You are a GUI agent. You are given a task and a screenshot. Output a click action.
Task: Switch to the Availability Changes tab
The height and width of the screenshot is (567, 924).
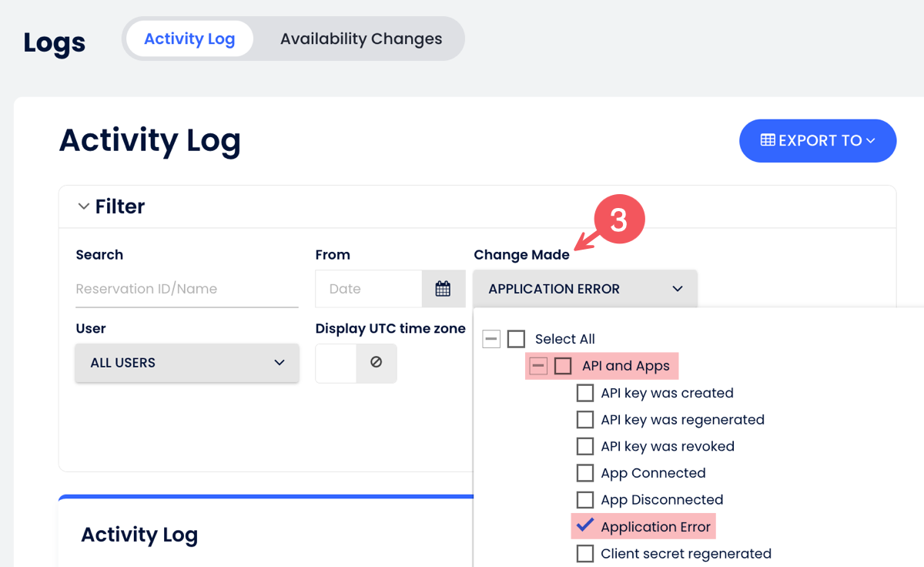[360, 39]
